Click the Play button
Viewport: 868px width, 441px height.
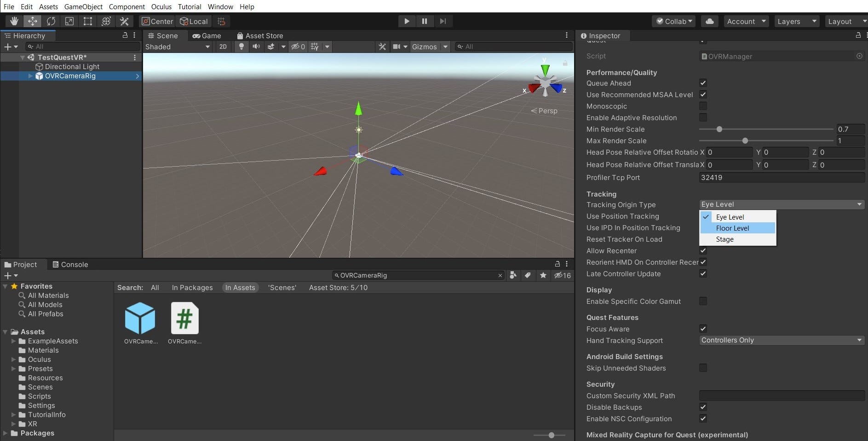coord(406,21)
